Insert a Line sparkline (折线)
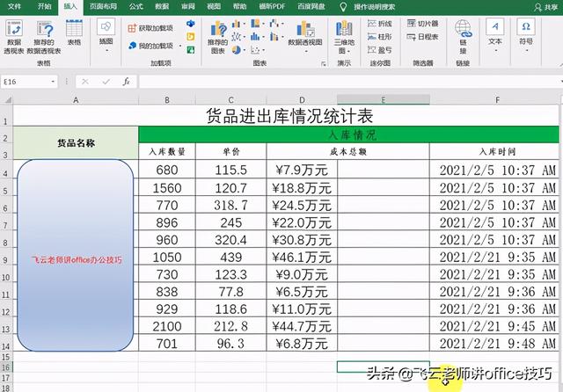 (380, 24)
